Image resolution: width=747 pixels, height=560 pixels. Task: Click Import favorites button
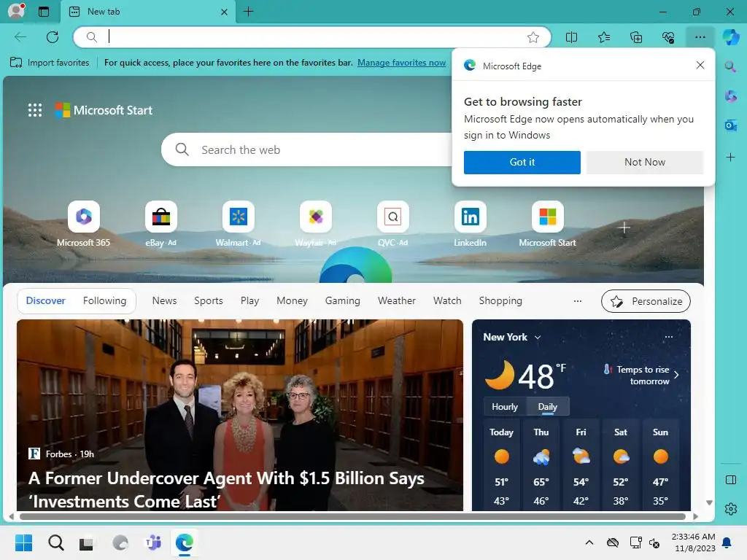50,63
